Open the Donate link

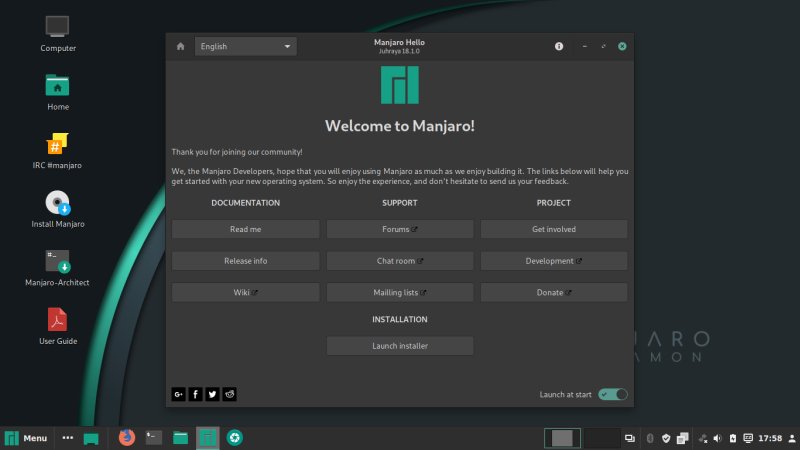554,292
